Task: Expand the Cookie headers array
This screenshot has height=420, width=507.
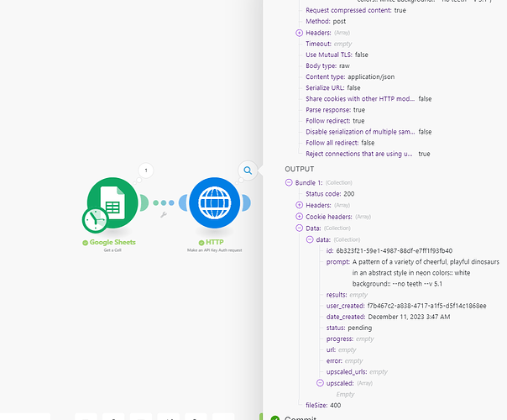Action: tap(300, 217)
